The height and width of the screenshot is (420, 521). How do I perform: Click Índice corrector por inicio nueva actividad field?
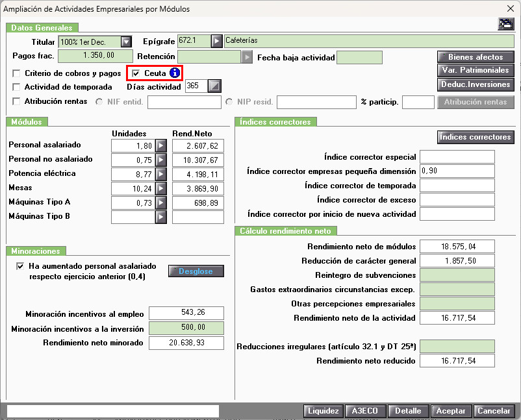pos(457,214)
